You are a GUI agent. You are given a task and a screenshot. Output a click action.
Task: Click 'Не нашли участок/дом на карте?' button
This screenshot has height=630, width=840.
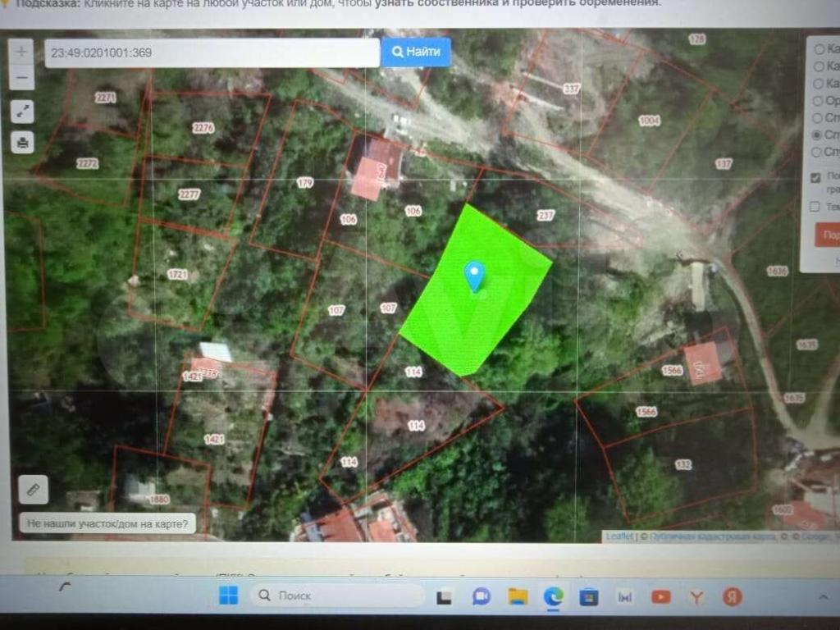tap(107, 523)
